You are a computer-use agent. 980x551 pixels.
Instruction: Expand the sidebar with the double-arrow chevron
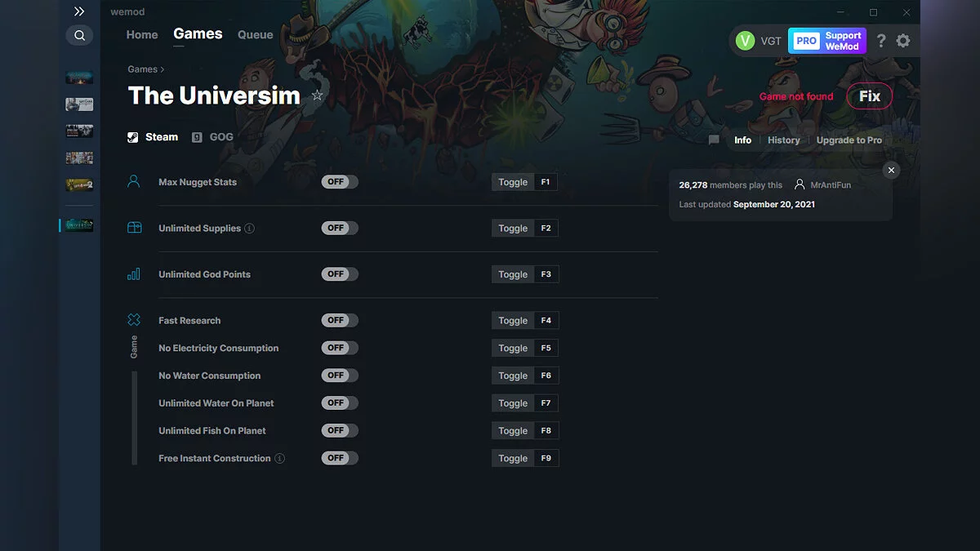click(x=79, y=11)
